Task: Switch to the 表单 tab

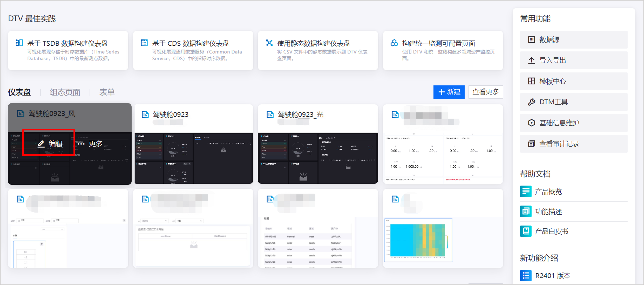Action: [107, 92]
